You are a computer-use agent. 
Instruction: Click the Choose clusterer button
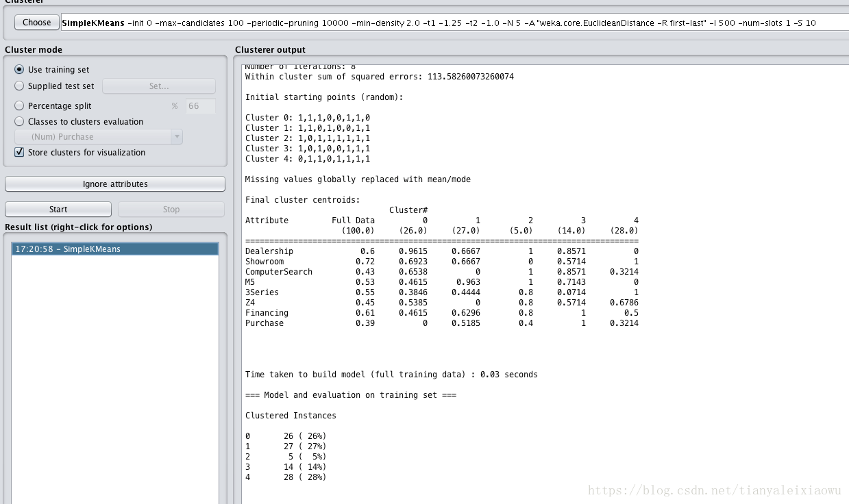36,23
